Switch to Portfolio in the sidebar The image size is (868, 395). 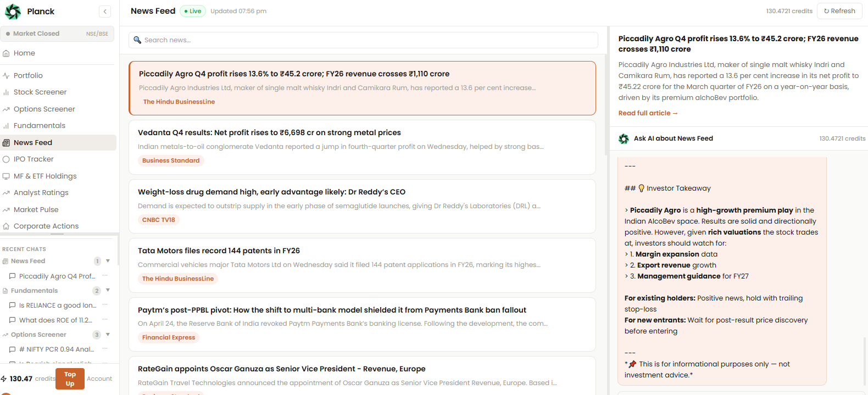[x=28, y=76]
